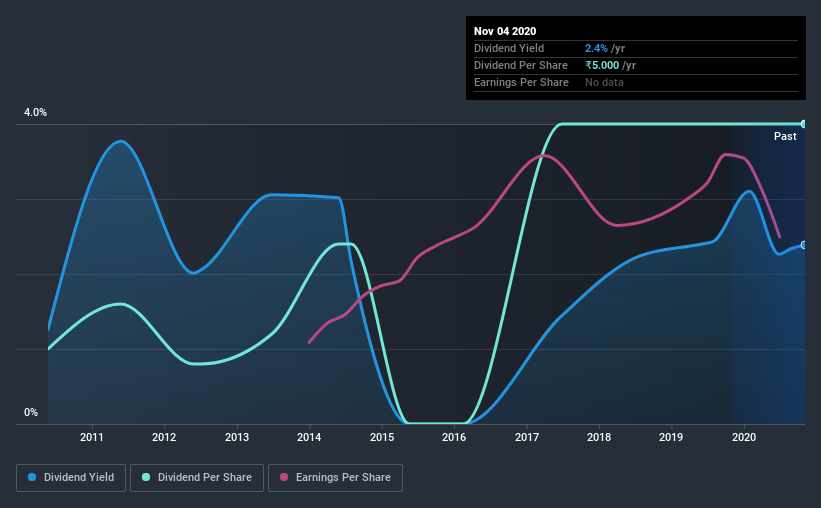Click the teal Dividend Per Share legend dot
Screen dimensions: 821x508
[x=146, y=477]
